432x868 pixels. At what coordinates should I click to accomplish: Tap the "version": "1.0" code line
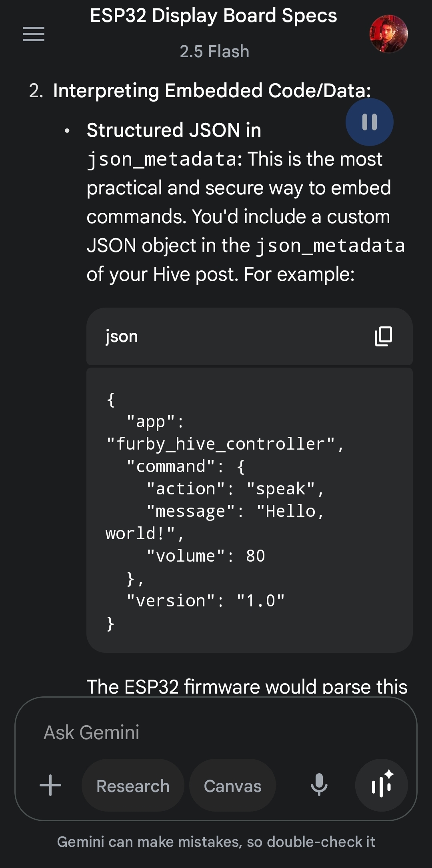click(x=205, y=601)
